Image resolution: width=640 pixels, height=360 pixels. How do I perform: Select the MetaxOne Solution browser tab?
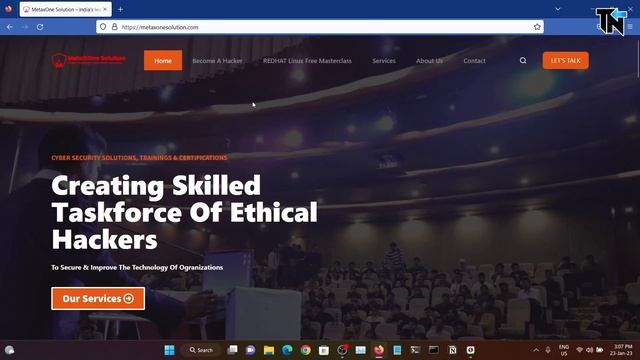pos(65,9)
